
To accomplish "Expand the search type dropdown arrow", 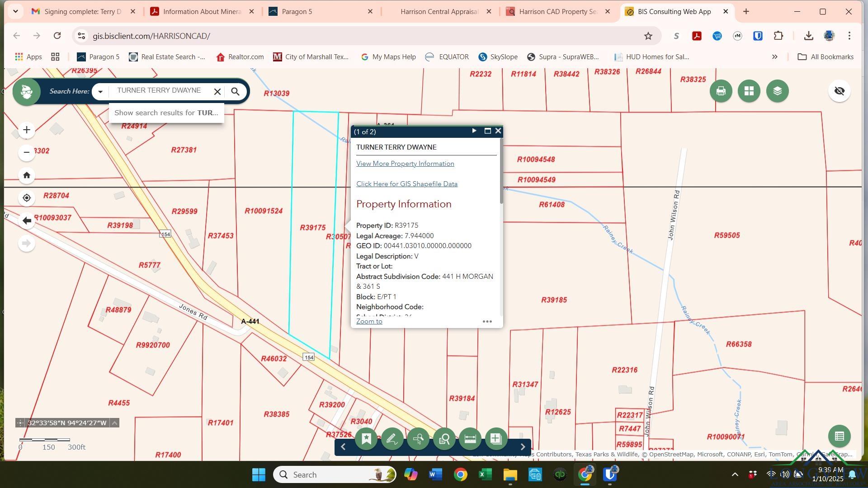I will pyautogui.click(x=101, y=91).
